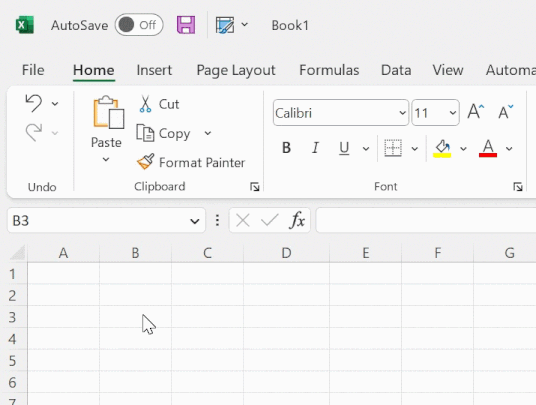
Task: Select row 2 header
Action: [x=13, y=295]
